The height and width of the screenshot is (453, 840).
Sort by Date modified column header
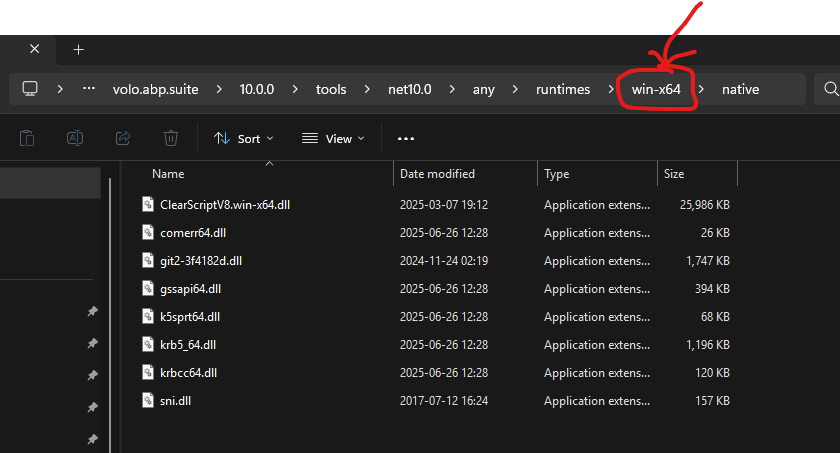(437, 174)
